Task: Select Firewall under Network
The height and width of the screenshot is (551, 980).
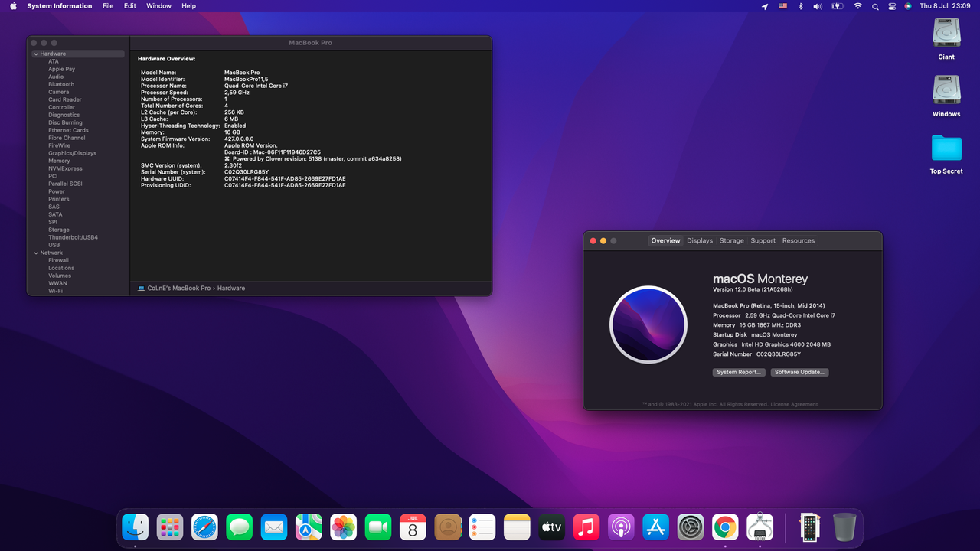Action: coord(59,260)
